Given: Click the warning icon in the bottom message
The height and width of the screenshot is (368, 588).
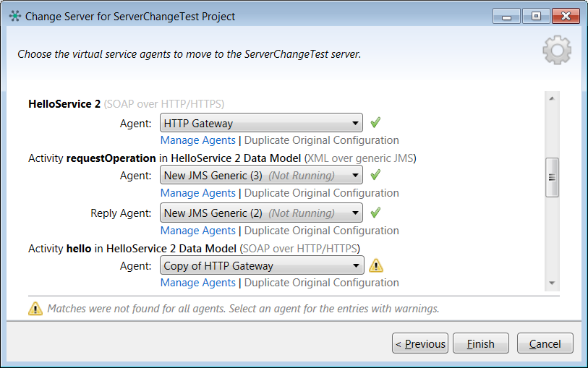Looking at the screenshot, I should click(35, 309).
